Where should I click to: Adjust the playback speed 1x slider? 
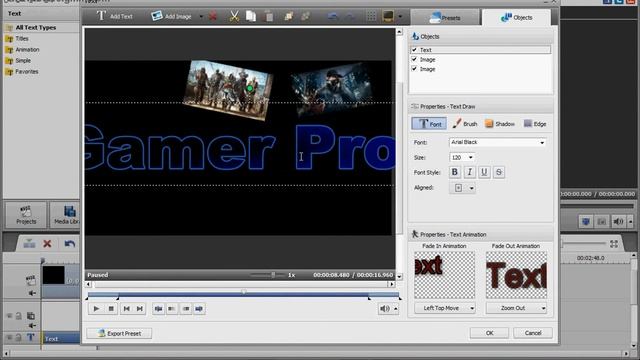[273, 275]
